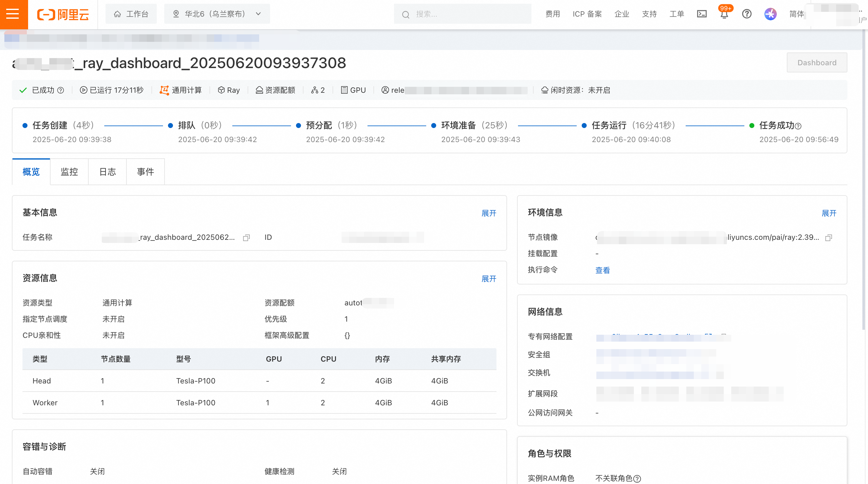This screenshot has width=868, height=484.
Task: Copy the node image address
Action: (x=829, y=238)
